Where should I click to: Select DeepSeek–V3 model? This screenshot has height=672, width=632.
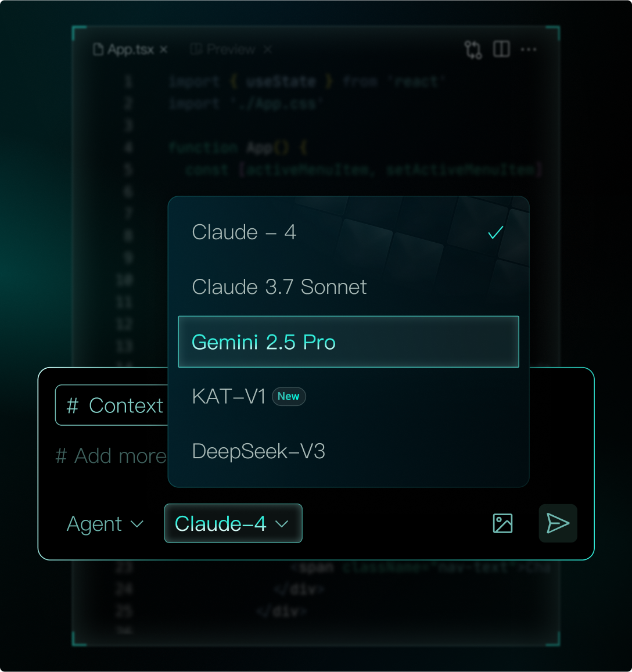[x=349, y=451]
